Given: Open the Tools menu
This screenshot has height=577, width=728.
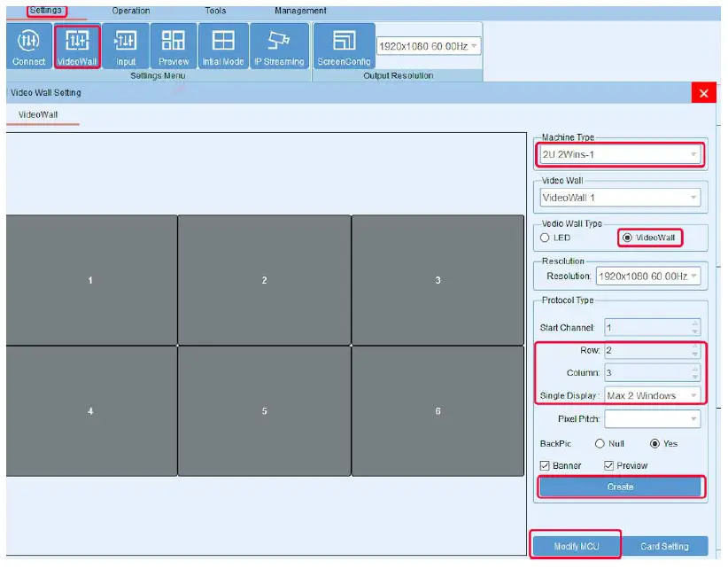Looking at the screenshot, I should (214, 11).
